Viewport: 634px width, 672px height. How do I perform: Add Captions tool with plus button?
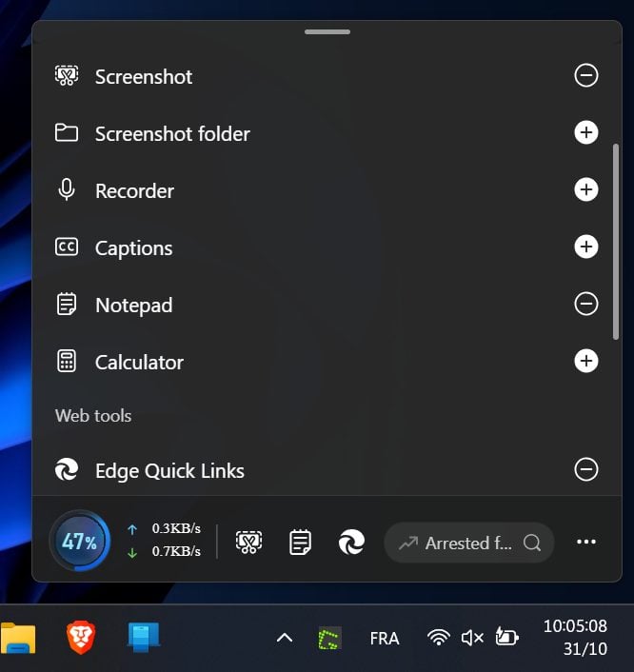tap(586, 247)
